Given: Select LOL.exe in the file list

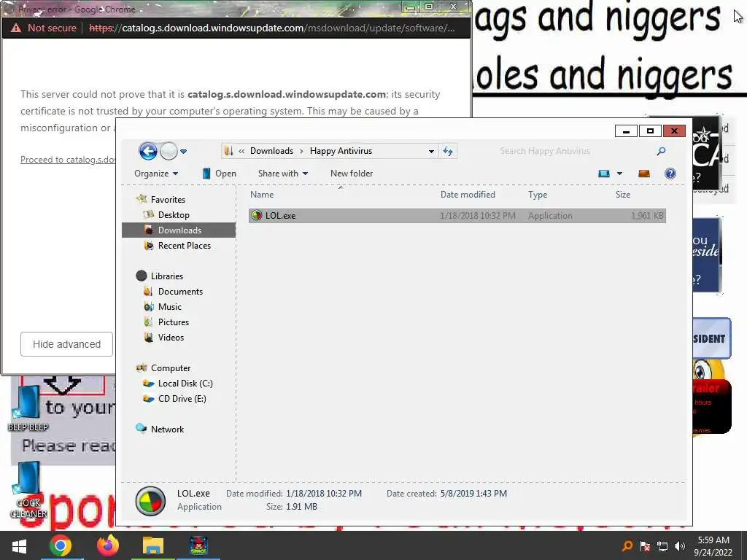Looking at the screenshot, I should [457, 215].
